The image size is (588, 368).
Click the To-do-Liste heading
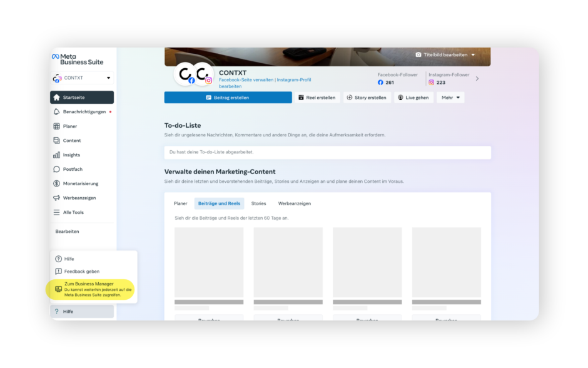point(183,125)
